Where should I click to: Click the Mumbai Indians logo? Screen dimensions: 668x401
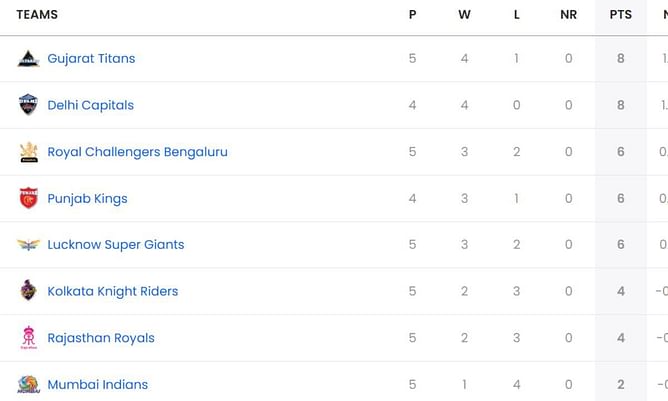(29, 384)
